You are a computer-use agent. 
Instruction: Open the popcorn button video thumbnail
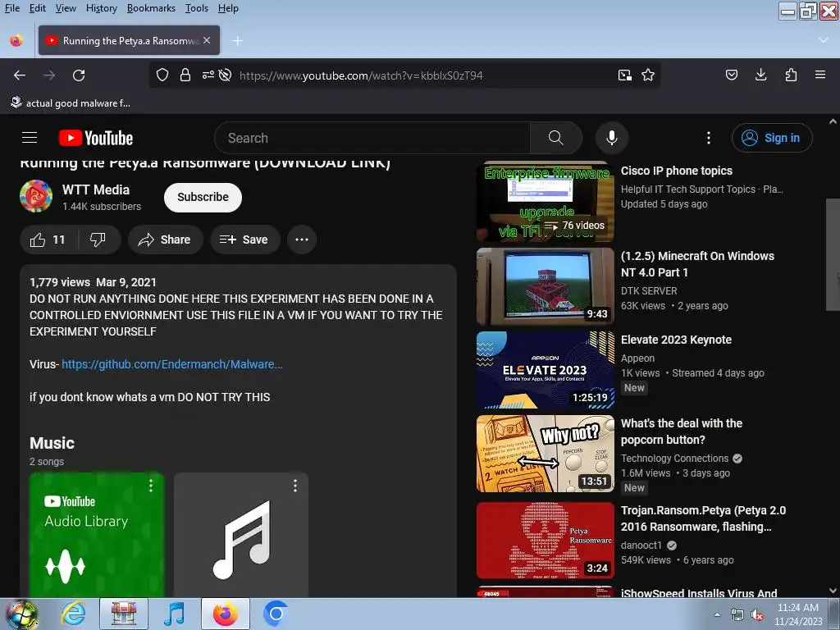point(546,454)
